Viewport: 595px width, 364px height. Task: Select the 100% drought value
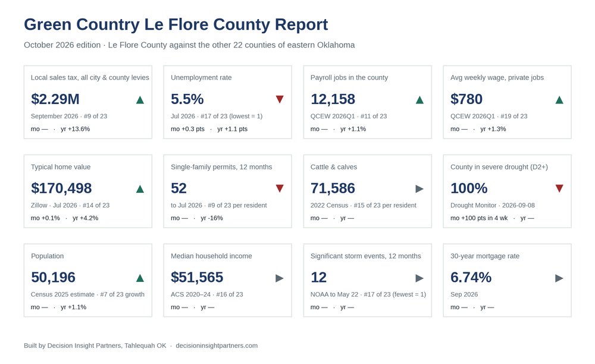point(469,189)
